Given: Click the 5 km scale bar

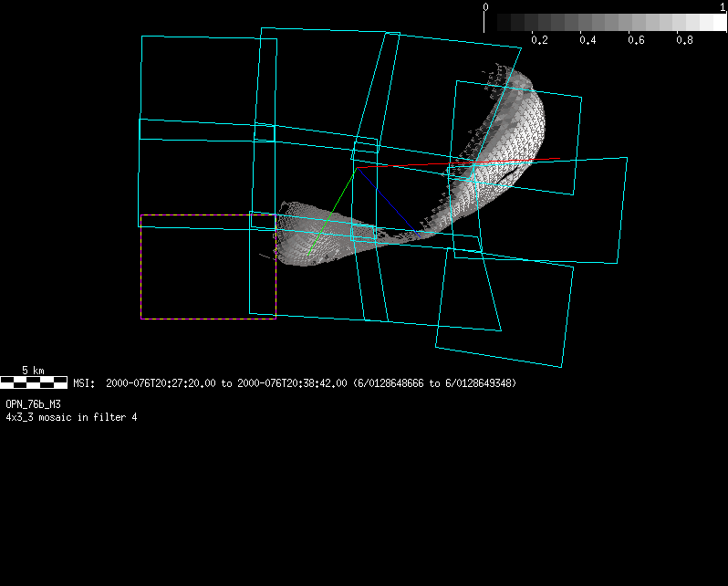Looking at the screenshot, I should tap(34, 382).
